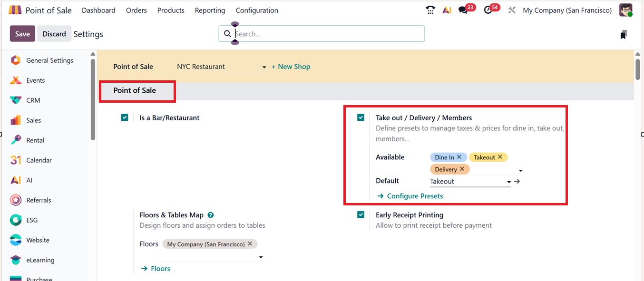Click the AI icon in the top bar
This screenshot has height=281, width=644.
pyautogui.click(x=447, y=10)
